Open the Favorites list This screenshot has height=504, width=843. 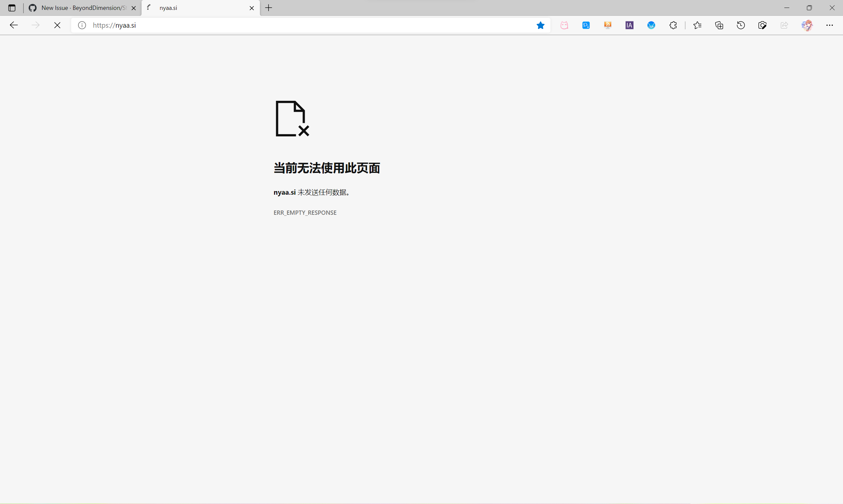click(698, 25)
